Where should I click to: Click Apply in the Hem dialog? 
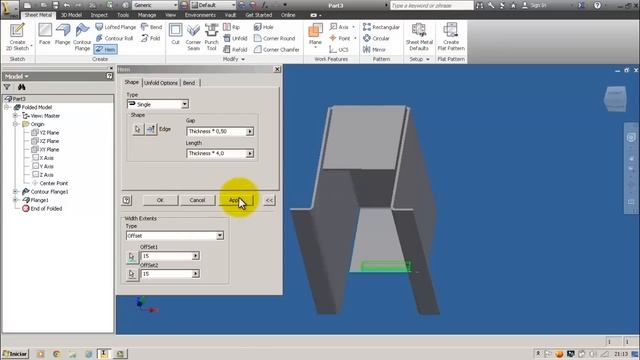(236, 200)
